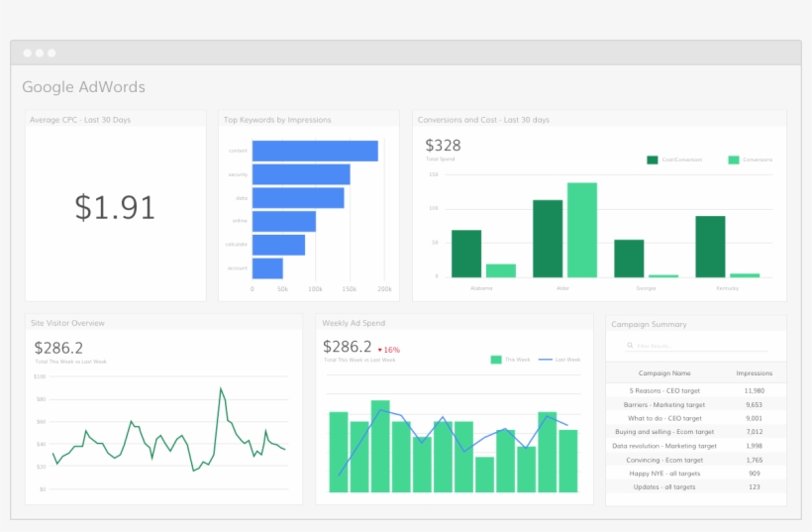The height and width of the screenshot is (532, 812).
Task: Click the Filter Results search field
Action: click(693, 346)
